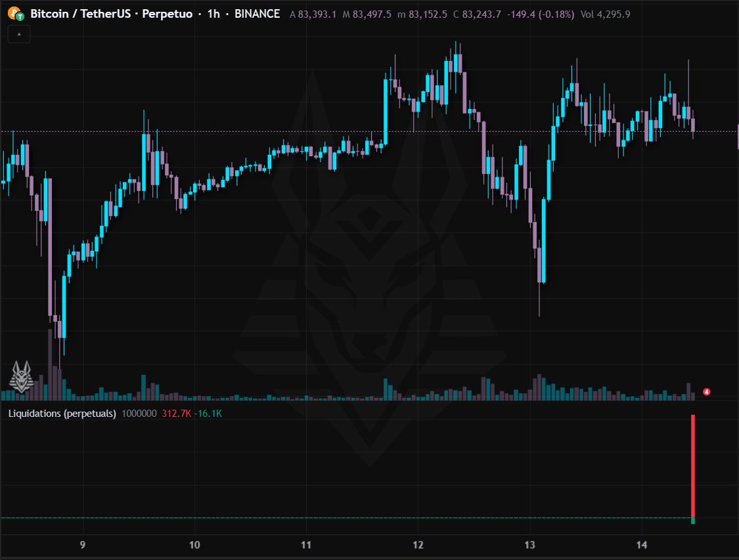Open the red events badge showing 4

706,391
